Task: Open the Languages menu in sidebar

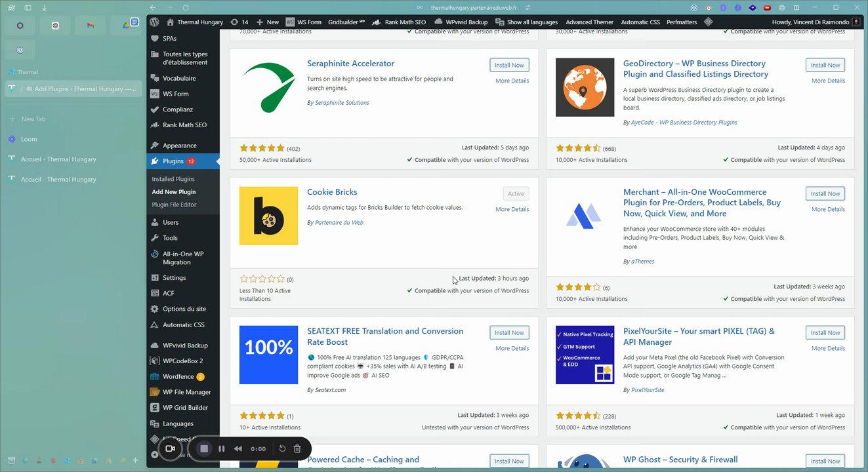Action: (183, 423)
